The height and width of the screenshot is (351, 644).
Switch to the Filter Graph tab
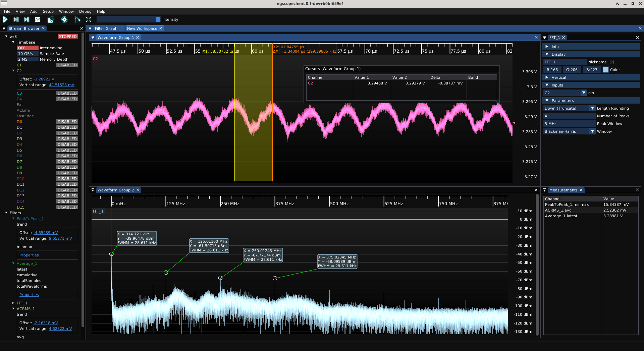point(106,28)
